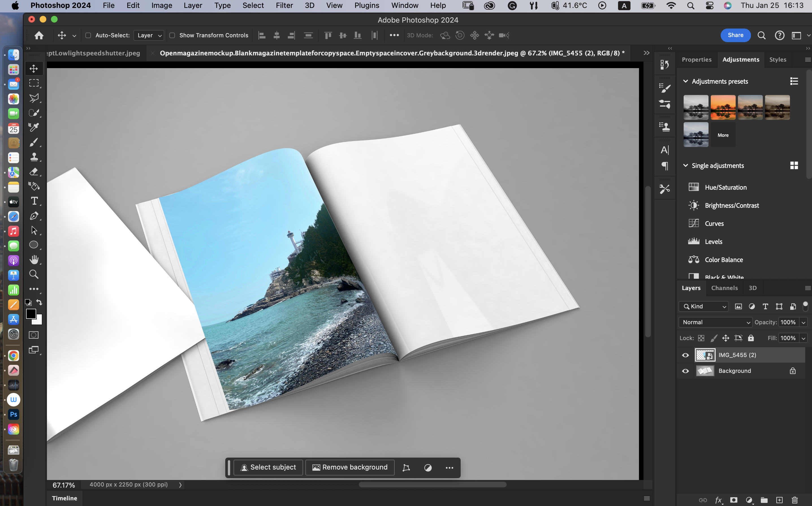Switch to the Channels tab
Viewport: 812px width, 506px height.
tap(724, 288)
